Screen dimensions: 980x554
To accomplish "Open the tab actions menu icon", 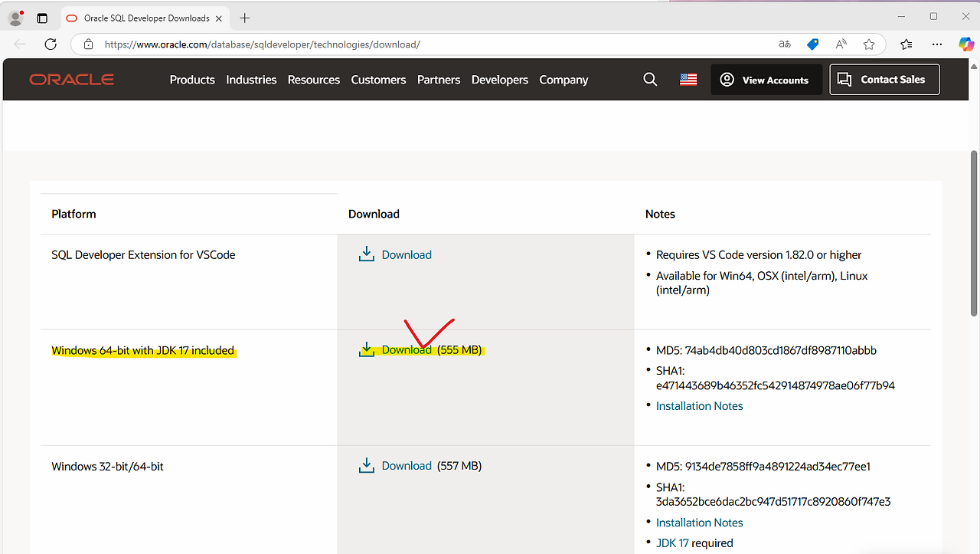I will point(42,18).
